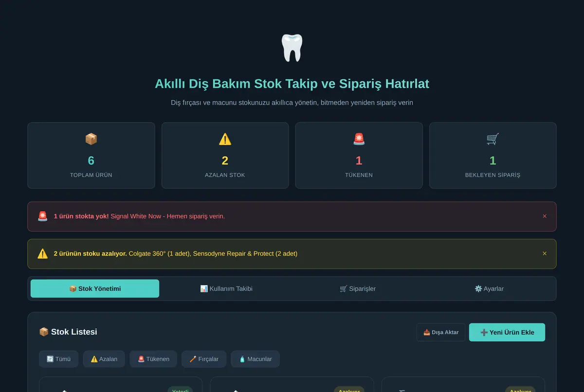584x392 pixels.
Task: Click the Tükenen count 1
Action: pyautogui.click(x=359, y=160)
